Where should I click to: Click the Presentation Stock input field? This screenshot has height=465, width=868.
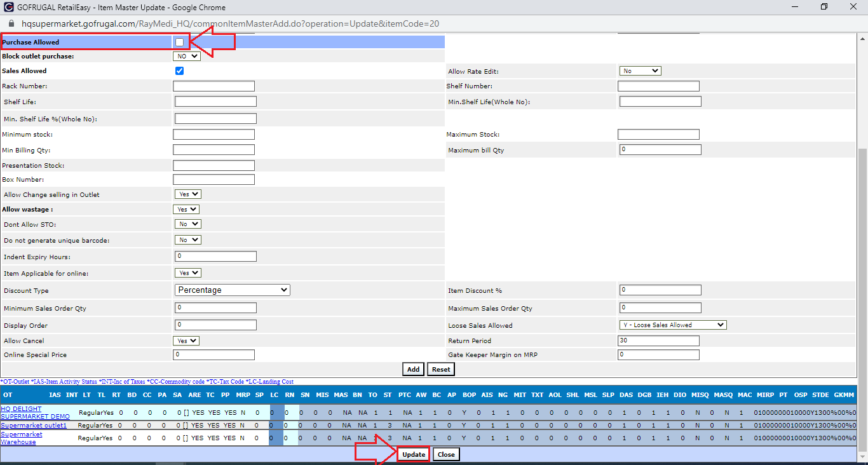click(x=214, y=165)
